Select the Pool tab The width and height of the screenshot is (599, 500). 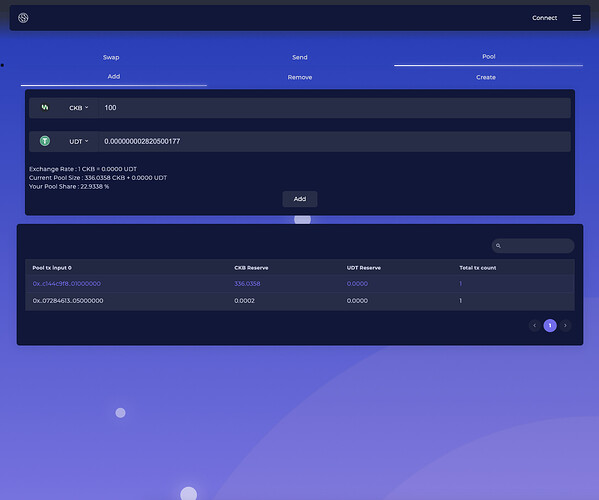(489, 57)
